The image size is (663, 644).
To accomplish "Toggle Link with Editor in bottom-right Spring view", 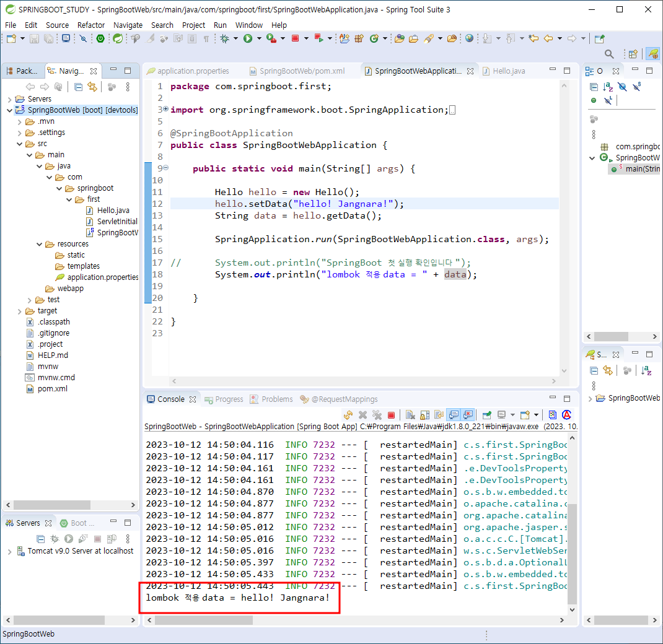I will point(608,370).
